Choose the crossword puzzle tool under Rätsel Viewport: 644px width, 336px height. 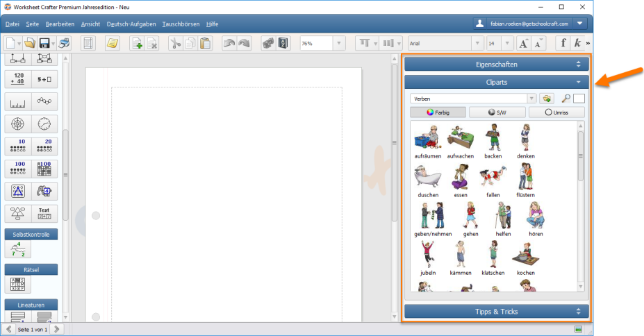point(19,284)
